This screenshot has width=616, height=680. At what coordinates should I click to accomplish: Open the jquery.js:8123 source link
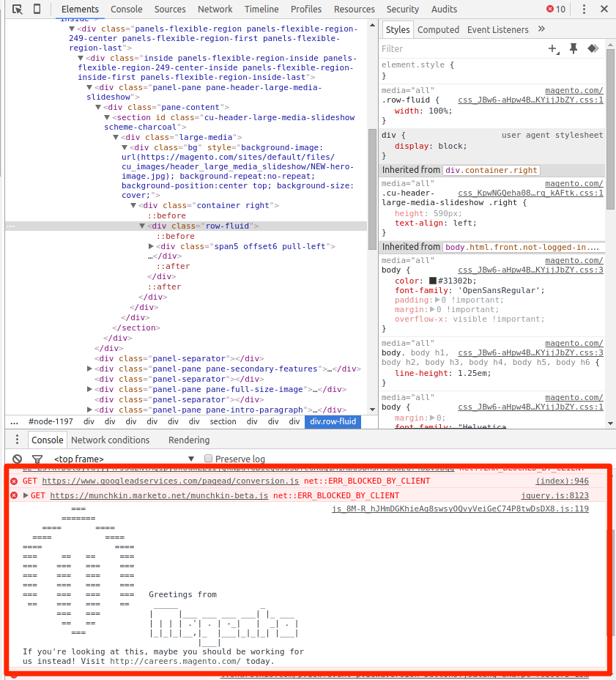click(555, 495)
